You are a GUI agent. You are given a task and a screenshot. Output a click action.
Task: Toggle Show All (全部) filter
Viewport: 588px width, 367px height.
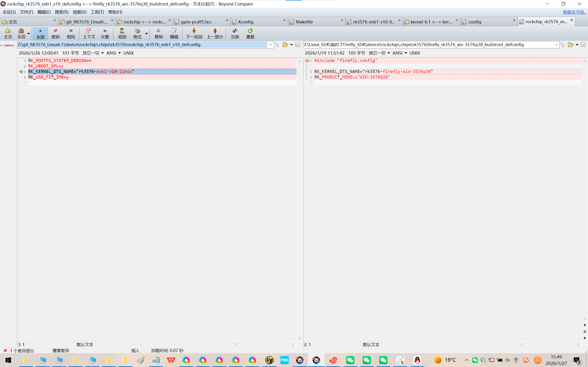[x=40, y=33]
